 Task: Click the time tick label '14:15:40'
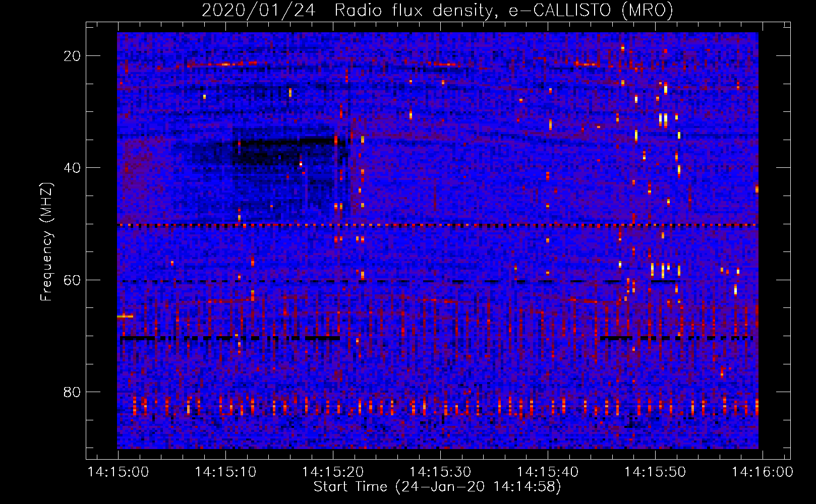(548, 472)
